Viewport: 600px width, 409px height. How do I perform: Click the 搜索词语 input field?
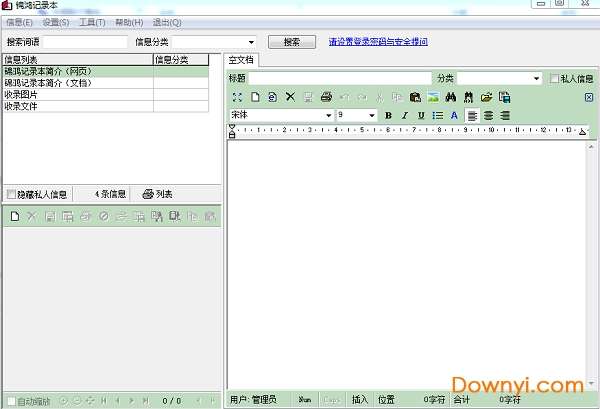(x=85, y=42)
